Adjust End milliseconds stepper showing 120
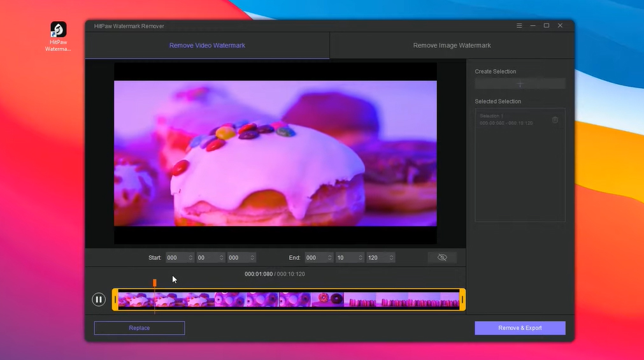Viewport: 644px width, 360px height. click(x=391, y=257)
